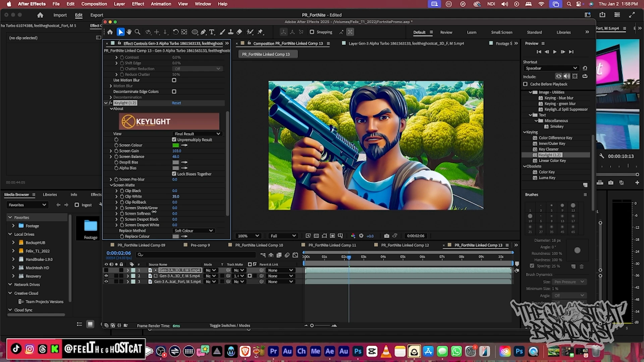Uncheck Unpremultiply Result checkbox
Viewport: 644px width, 362px height.
pyautogui.click(x=174, y=139)
